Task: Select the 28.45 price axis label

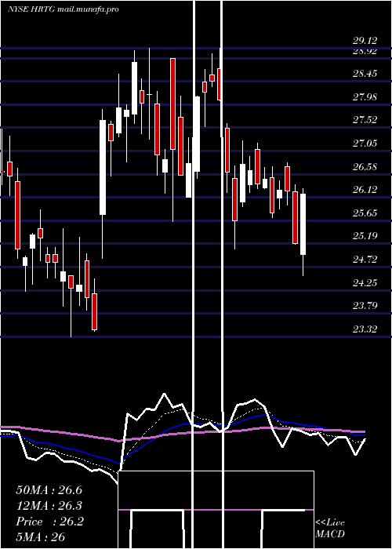Action: (x=365, y=74)
